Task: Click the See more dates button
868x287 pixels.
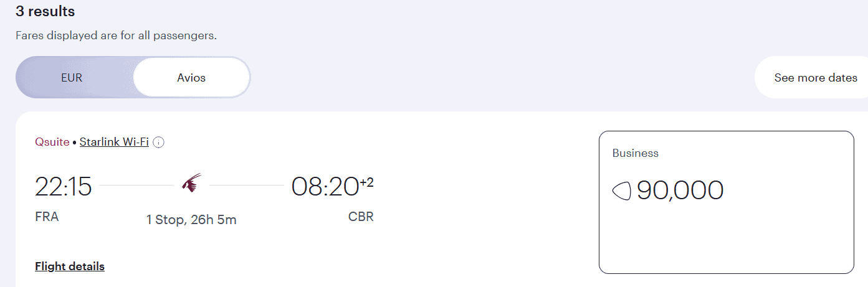Action: click(x=815, y=78)
